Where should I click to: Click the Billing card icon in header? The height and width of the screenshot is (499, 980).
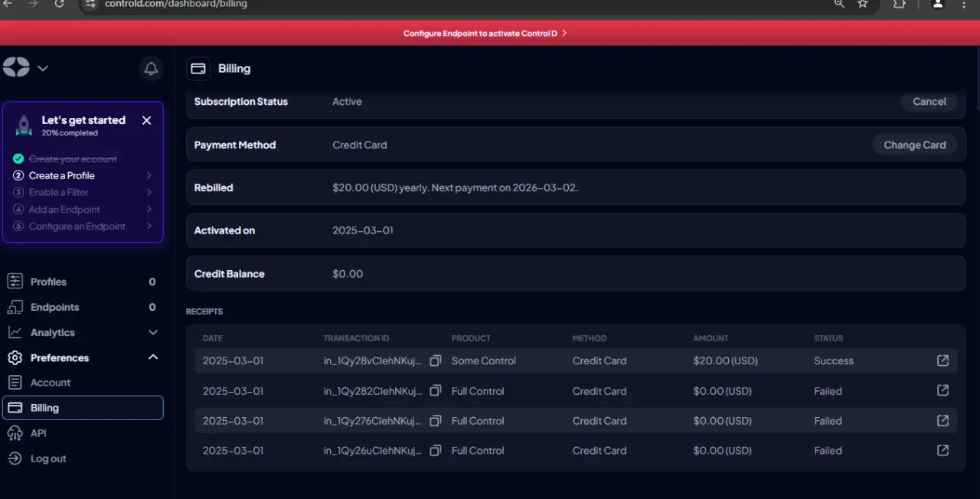198,69
